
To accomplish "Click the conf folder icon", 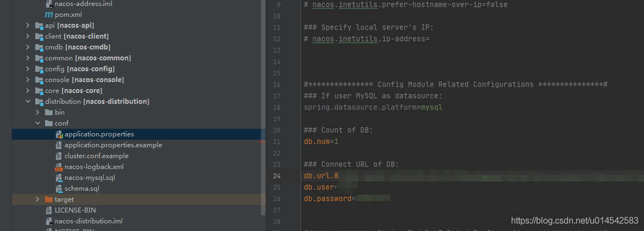I will click(48, 123).
